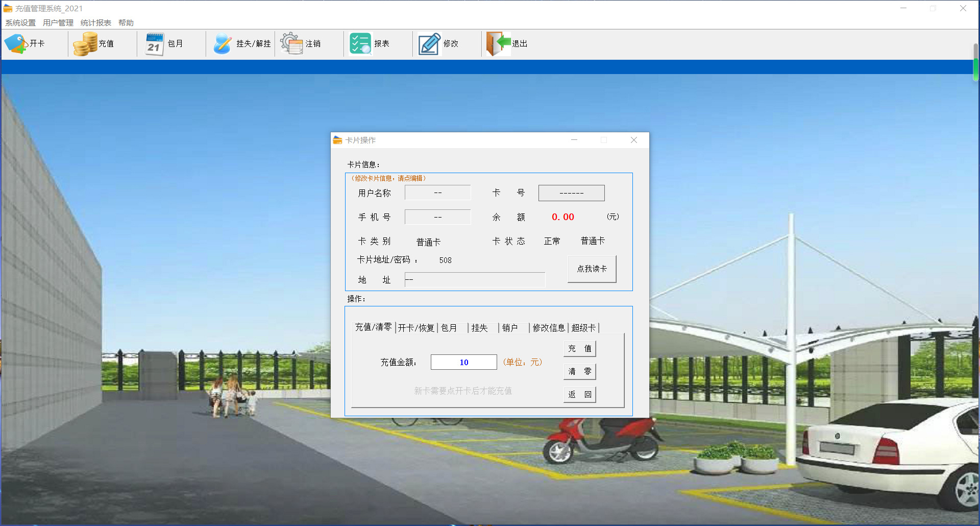Viewport: 980px width, 526px height.
Task: Click the 清 零 clear button
Action: click(x=580, y=371)
